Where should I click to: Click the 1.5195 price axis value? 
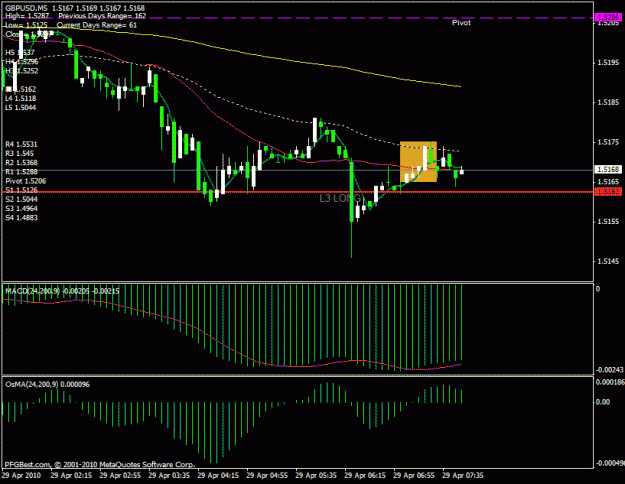(608, 63)
